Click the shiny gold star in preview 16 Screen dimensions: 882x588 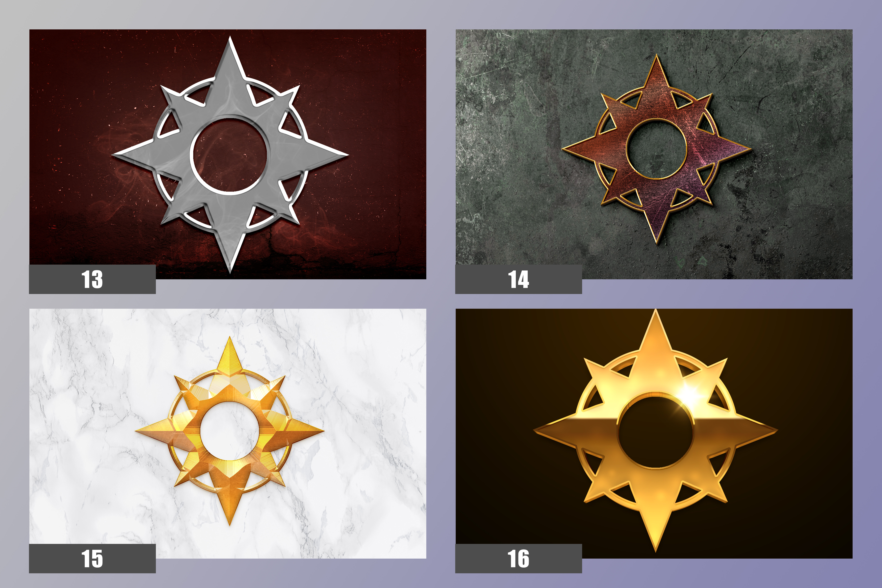pos(655,431)
